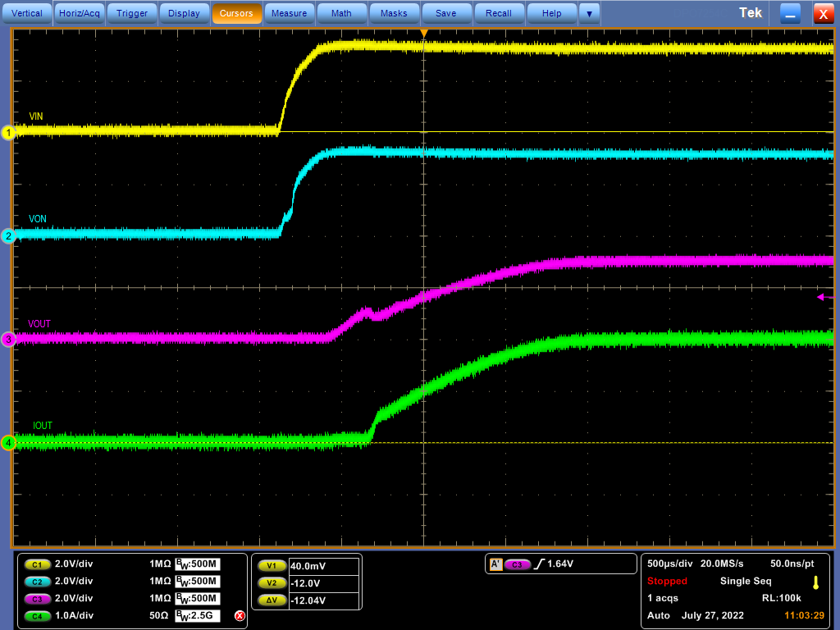Click the orange trigger position marker
Viewport: 840px width, 630px height.
click(424, 32)
